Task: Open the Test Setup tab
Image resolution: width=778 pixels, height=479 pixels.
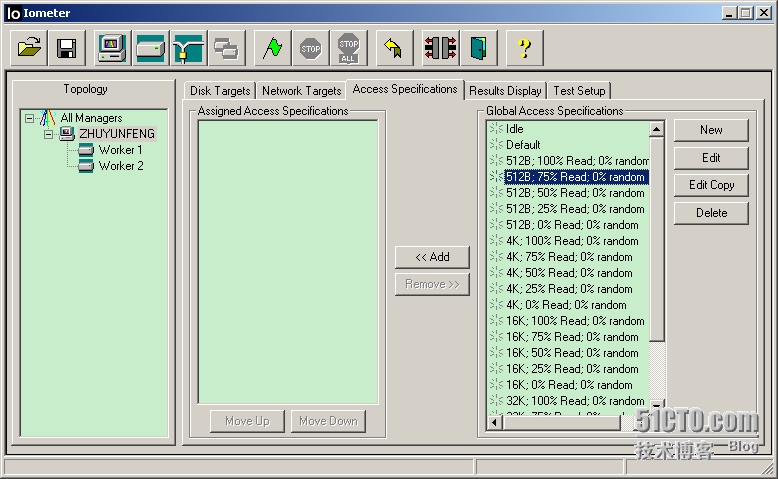Action: click(x=579, y=91)
